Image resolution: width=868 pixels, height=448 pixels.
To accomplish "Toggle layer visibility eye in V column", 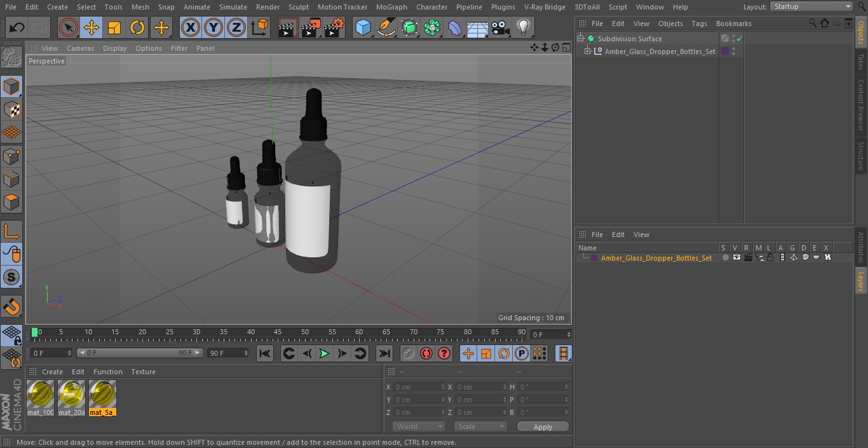I will click(x=736, y=257).
